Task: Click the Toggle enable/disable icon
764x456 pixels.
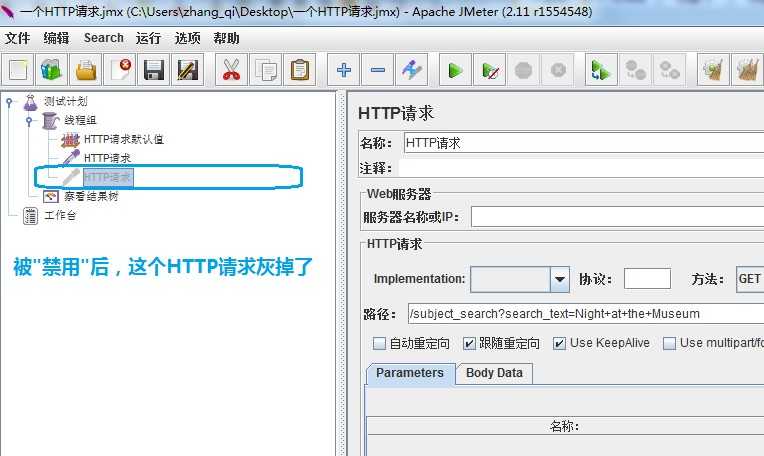Action: click(x=412, y=70)
